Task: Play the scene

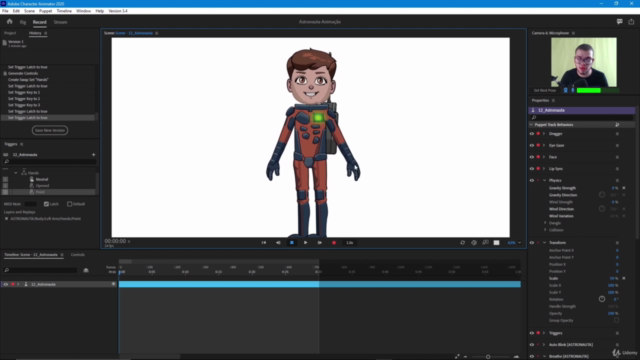Action: click(305, 242)
